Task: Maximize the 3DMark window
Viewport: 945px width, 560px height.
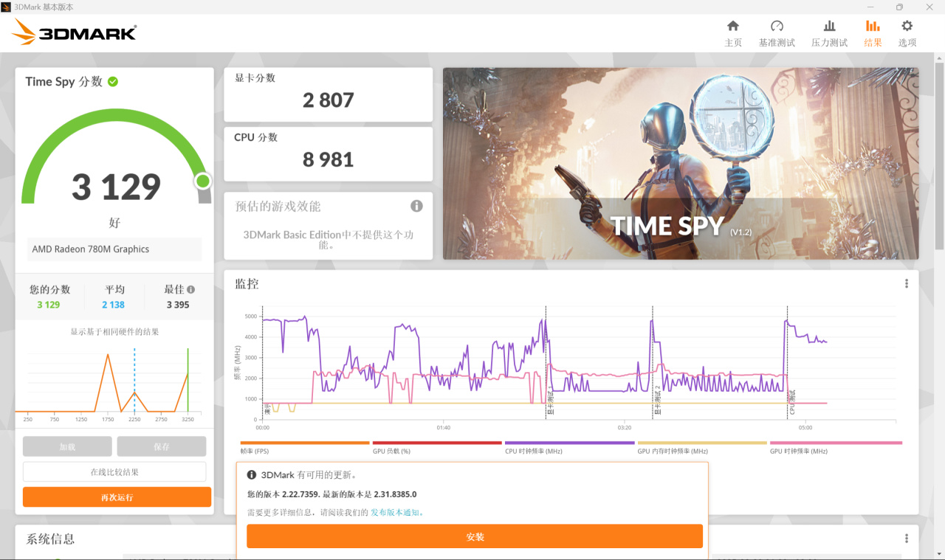Action: [x=899, y=7]
